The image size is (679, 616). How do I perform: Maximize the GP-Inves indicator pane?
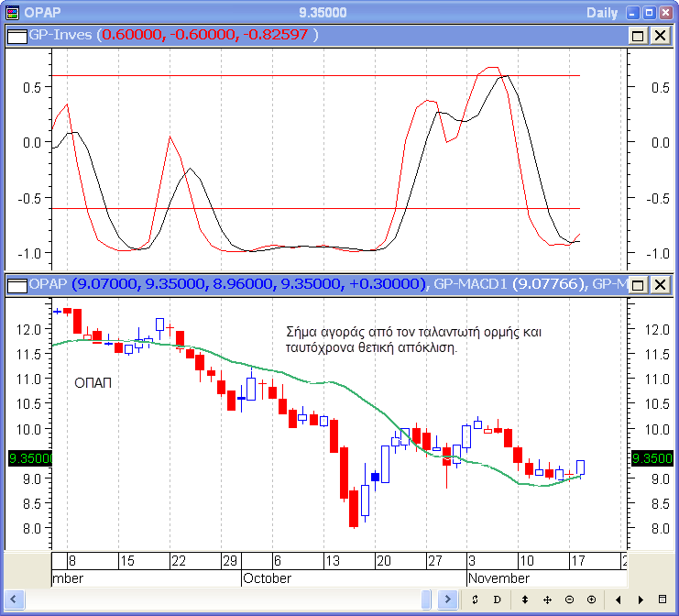pos(639,35)
